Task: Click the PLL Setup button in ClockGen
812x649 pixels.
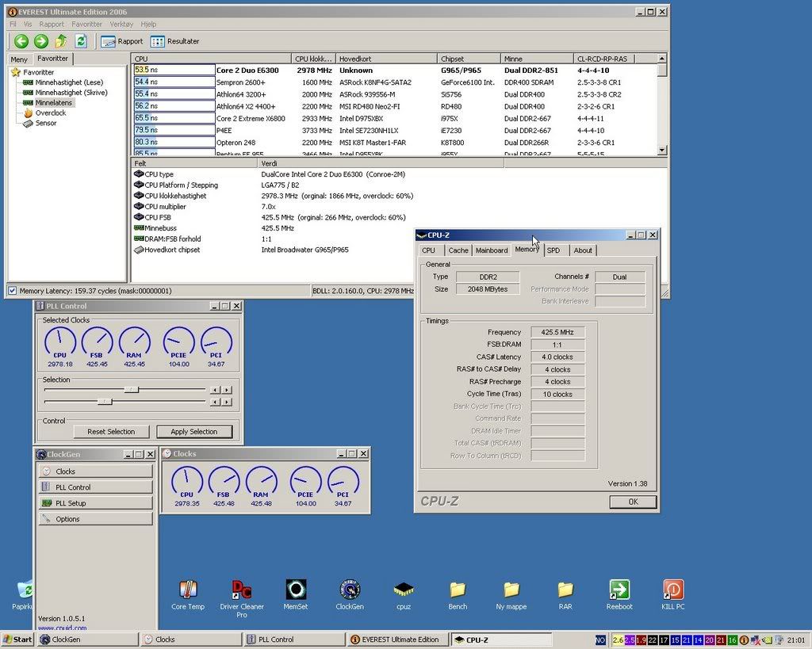Action: coord(95,503)
